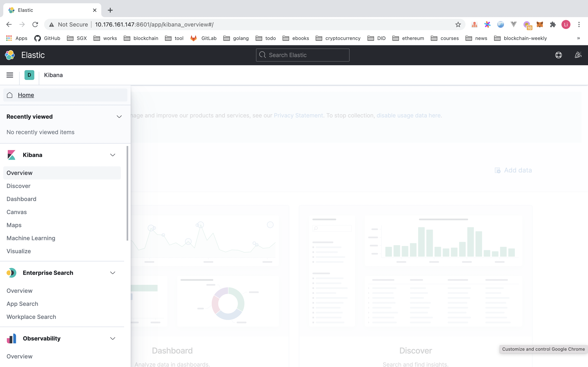Select the Dashboard menu item
The width and height of the screenshot is (588, 367).
21,199
